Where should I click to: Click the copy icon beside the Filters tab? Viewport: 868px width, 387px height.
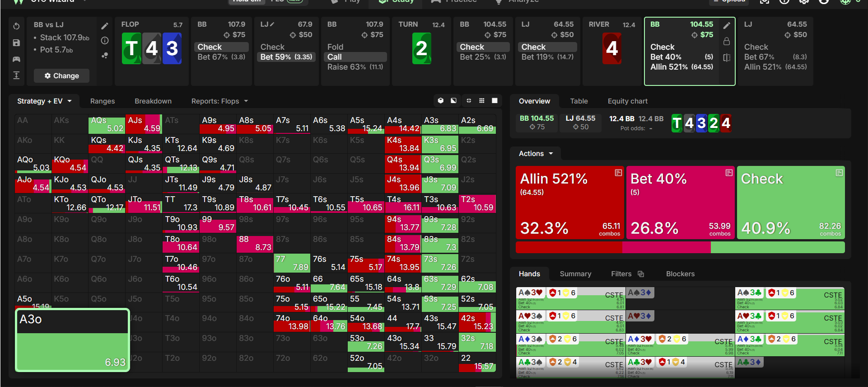click(640, 274)
